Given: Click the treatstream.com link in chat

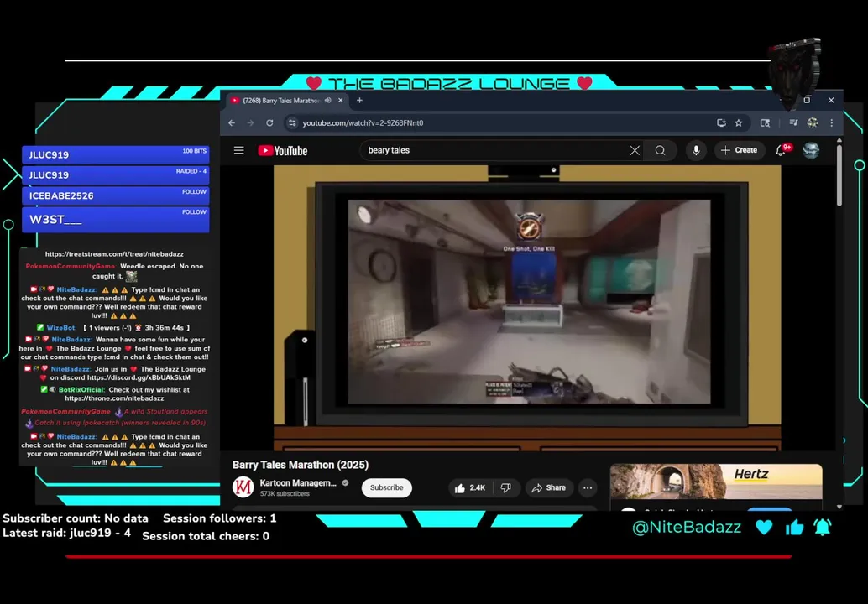Looking at the screenshot, I should pyautogui.click(x=114, y=254).
